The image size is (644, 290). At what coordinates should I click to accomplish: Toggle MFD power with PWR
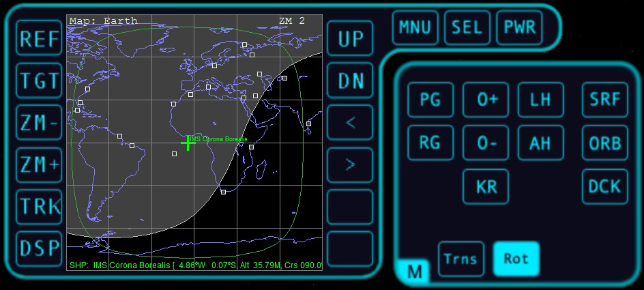click(x=520, y=27)
